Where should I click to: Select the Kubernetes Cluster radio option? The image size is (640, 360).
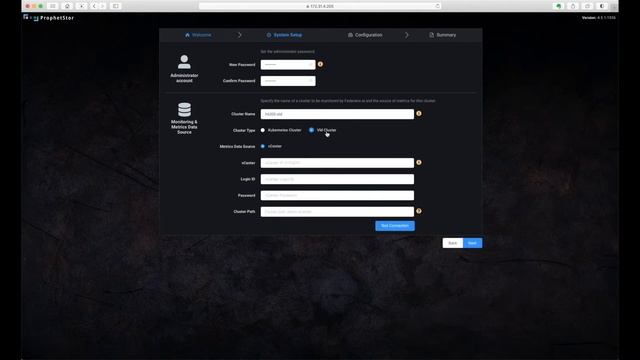[x=263, y=130]
